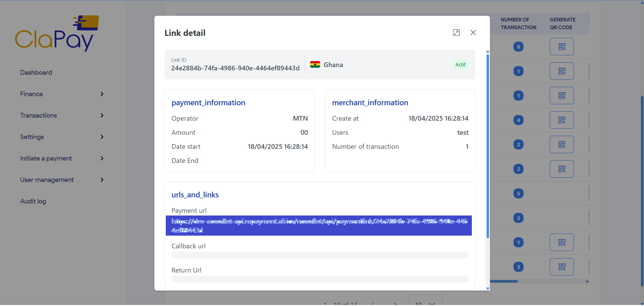
Task: Click the expand modal fullscreen icon
Action: (x=456, y=33)
